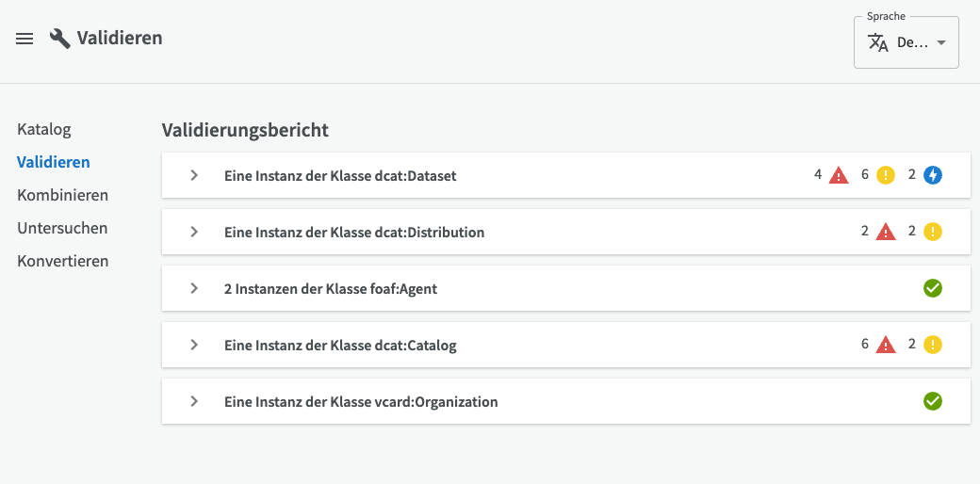Go to Katalog in the sidebar
Screen dimensions: 980x484
coord(44,130)
